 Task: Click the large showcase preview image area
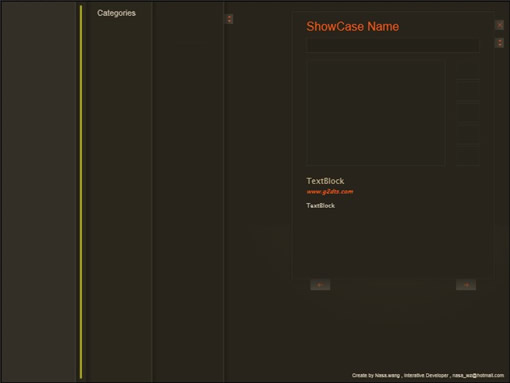(375, 113)
